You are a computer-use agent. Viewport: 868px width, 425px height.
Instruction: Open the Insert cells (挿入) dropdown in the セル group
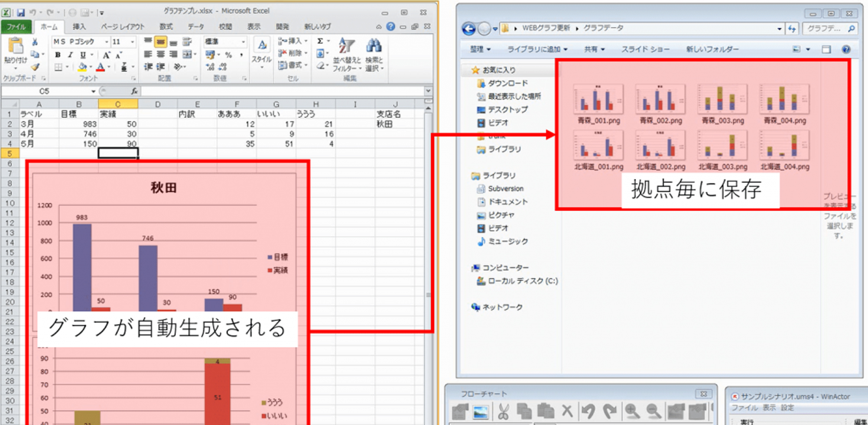click(x=293, y=41)
